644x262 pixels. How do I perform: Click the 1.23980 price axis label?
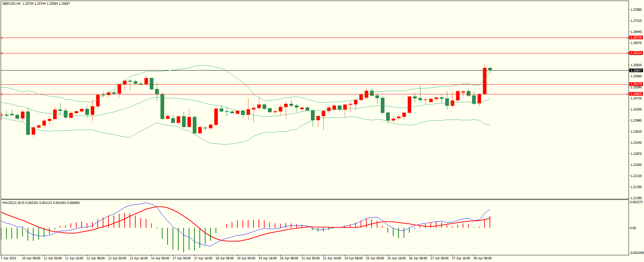tap(636, 121)
